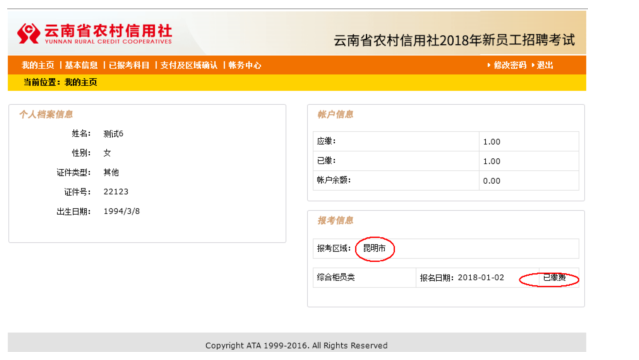Open the 帐务中心 menu item

coord(245,65)
